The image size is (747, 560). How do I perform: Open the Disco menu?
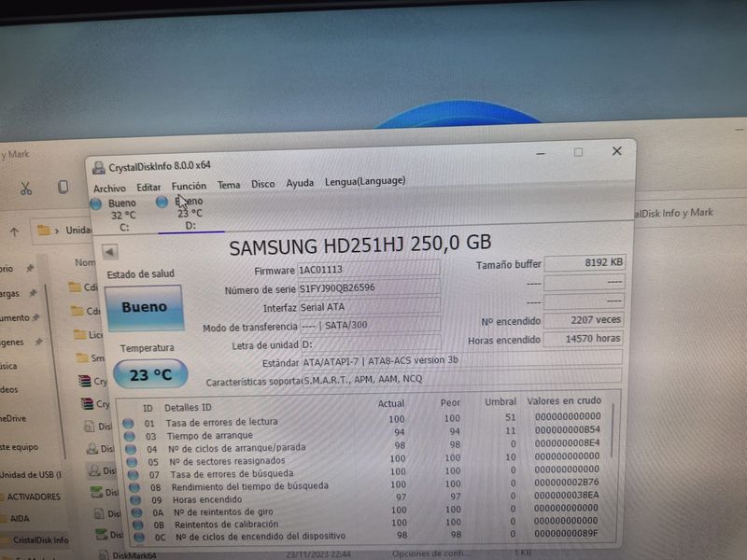[x=262, y=184]
